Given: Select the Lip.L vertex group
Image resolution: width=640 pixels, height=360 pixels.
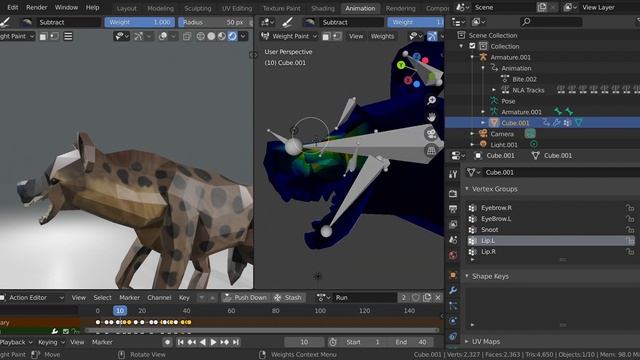Looking at the screenshot, I should [x=550, y=241].
